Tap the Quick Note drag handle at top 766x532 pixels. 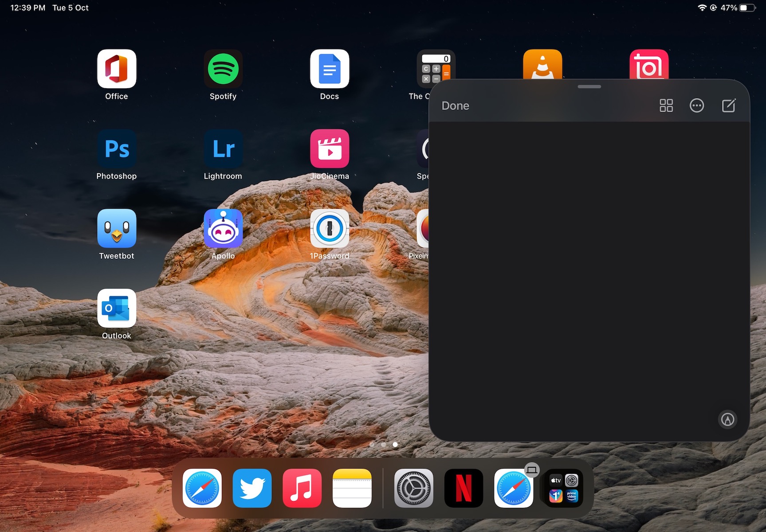pos(589,86)
